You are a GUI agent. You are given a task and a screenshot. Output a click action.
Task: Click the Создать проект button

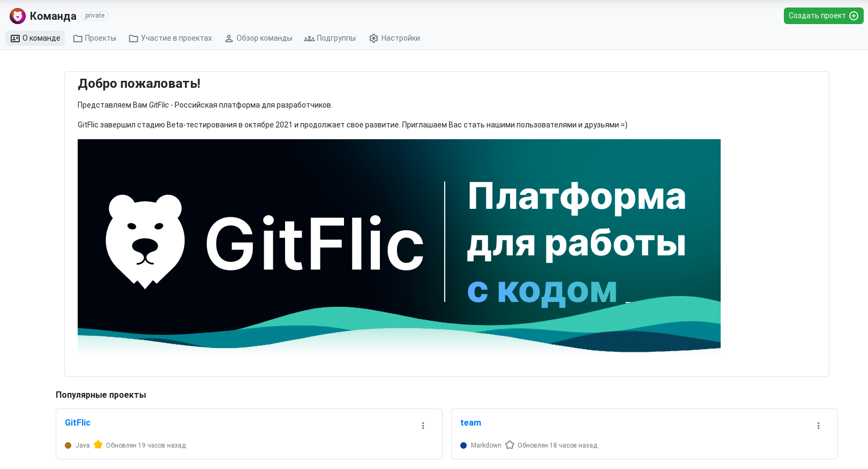tap(824, 16)
